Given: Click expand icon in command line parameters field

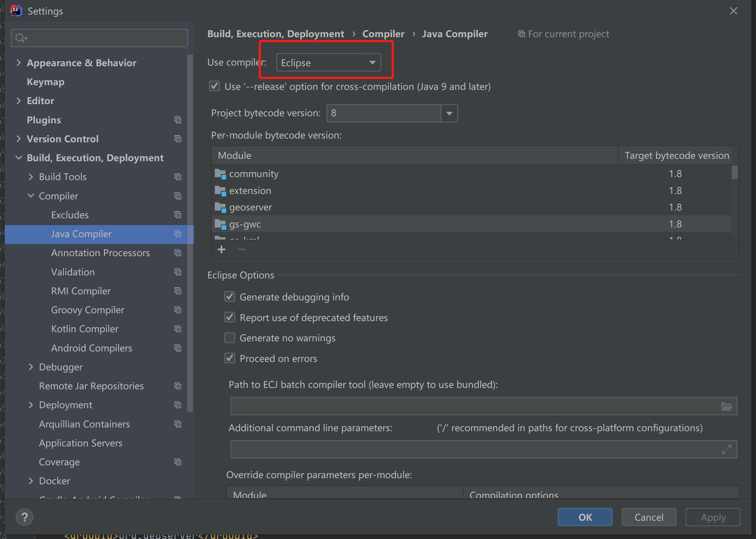Looking at the screenshot, I should (x=726, y=449).
